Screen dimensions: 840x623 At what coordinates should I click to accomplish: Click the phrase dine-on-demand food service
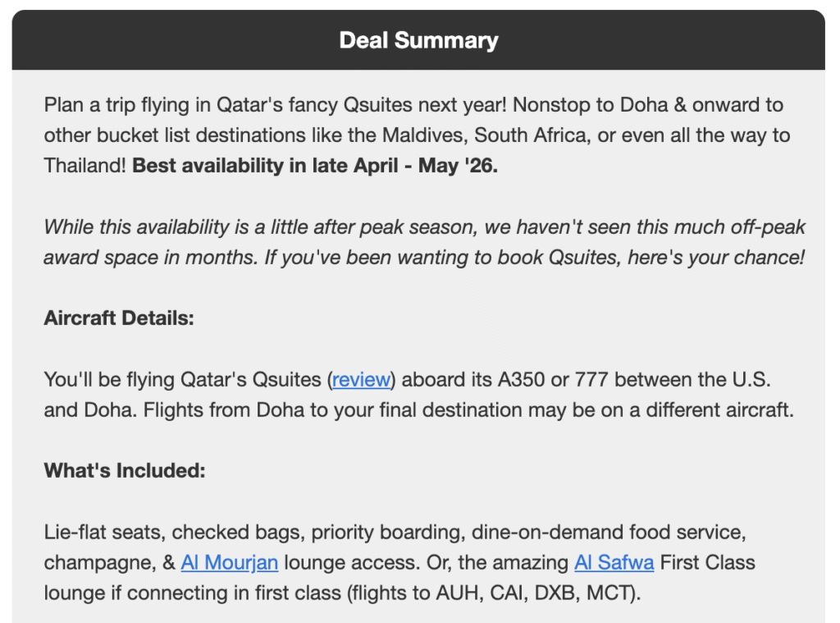point(608,532)
